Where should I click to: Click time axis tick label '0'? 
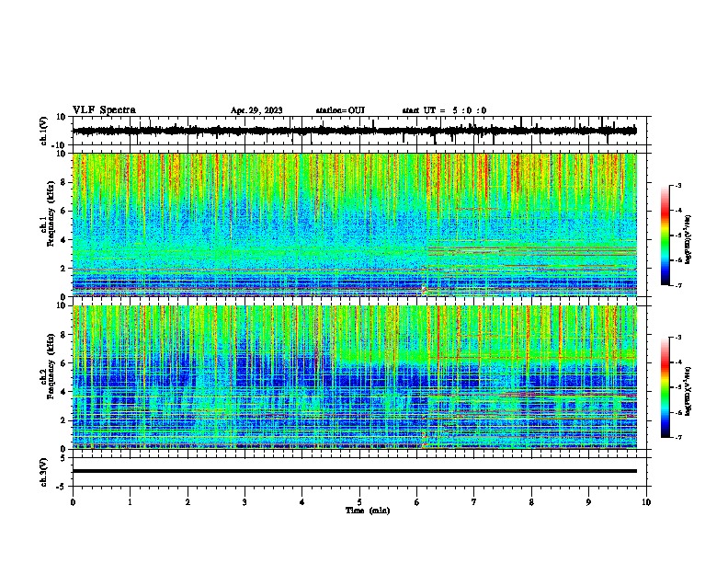[73, 502]
